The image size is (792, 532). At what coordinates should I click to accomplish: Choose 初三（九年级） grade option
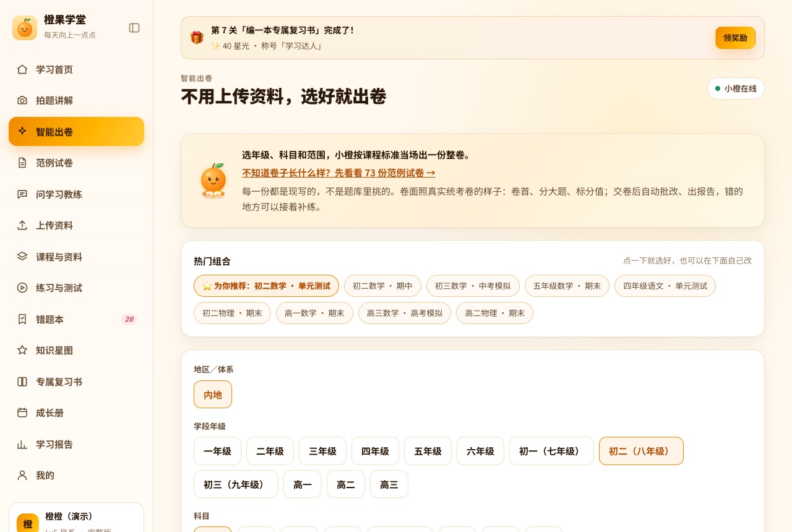point(236,484)
